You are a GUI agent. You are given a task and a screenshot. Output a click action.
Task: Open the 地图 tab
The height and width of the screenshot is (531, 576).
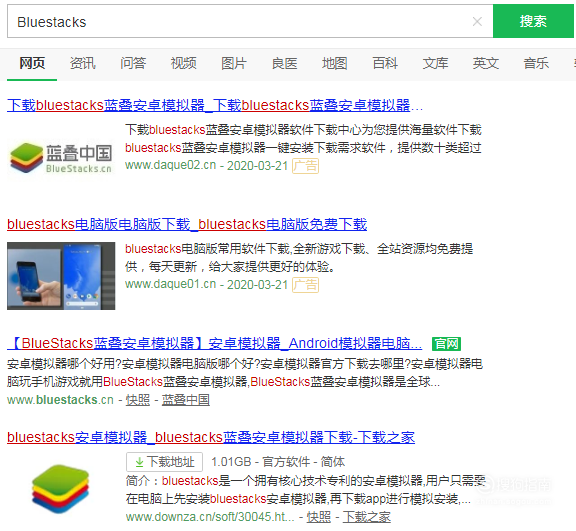[334, 63]
